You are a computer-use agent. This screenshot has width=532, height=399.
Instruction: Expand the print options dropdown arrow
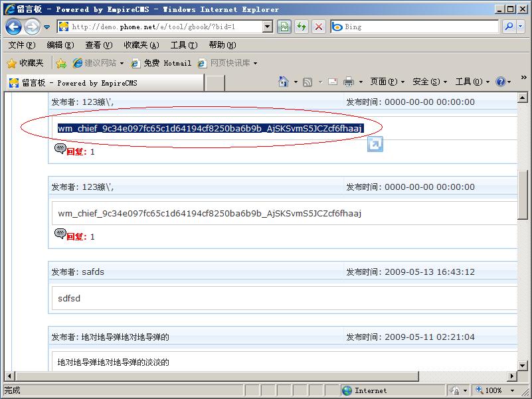(x=361, y=82)
